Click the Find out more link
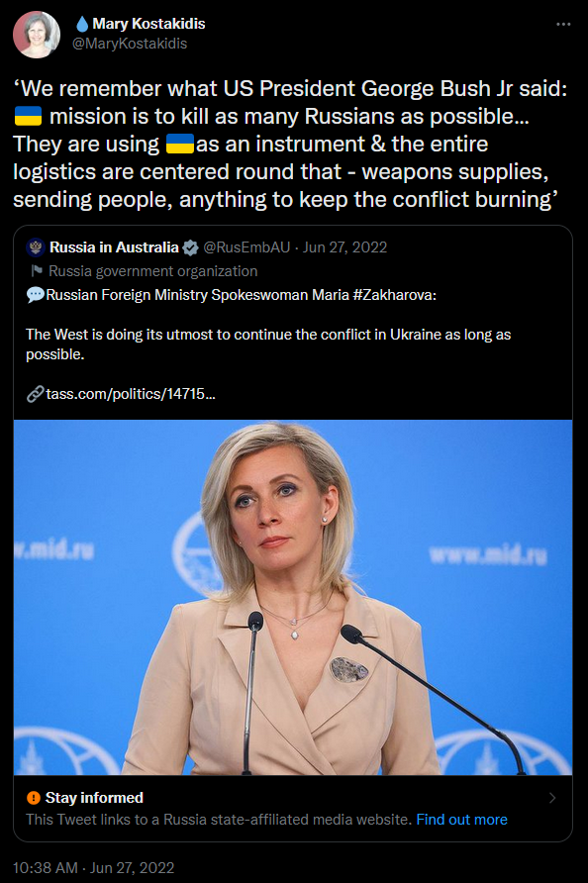This screenshot has height=883, width=588. point(462,820)
